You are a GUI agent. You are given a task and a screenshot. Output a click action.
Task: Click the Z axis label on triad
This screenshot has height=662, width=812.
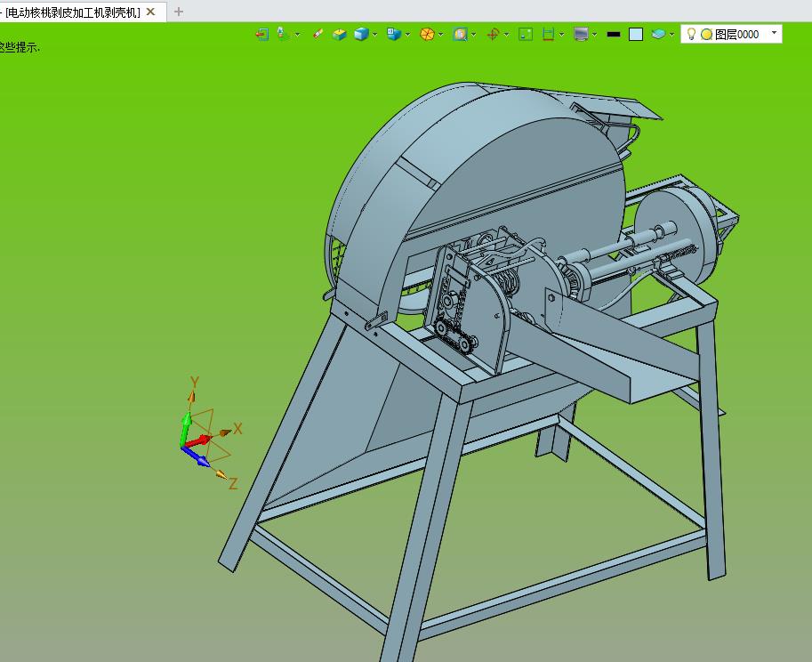pyautogui.click(x=233, y=484)
